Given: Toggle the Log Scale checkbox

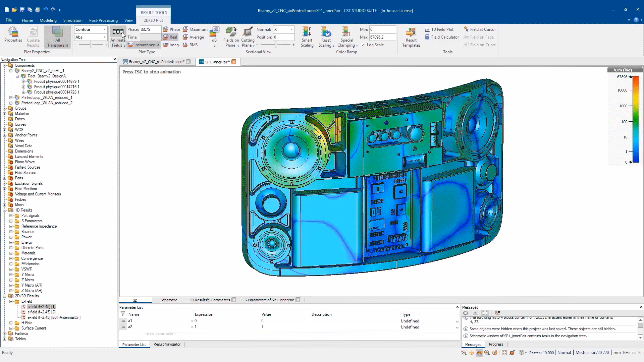Looking at the screenshot, I should click(363, 45).
